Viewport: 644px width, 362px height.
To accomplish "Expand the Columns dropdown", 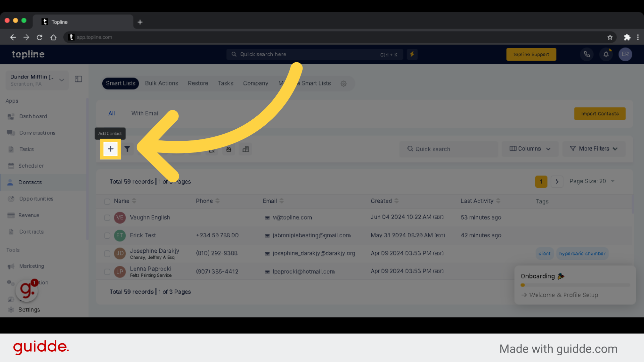I will [530, 148].
